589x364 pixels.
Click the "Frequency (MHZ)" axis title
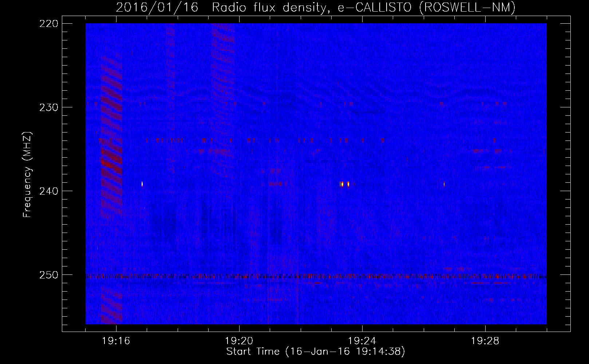tap(27, 174)
